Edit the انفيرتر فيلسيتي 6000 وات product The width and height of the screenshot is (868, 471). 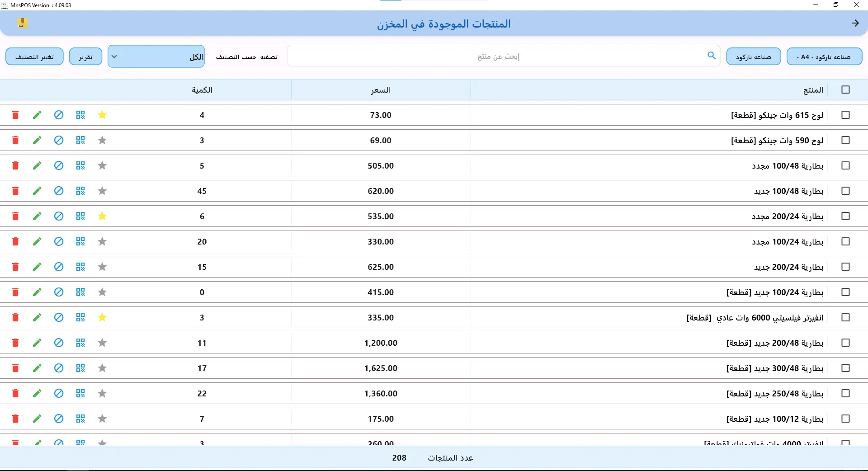click(x=37, y=317)
